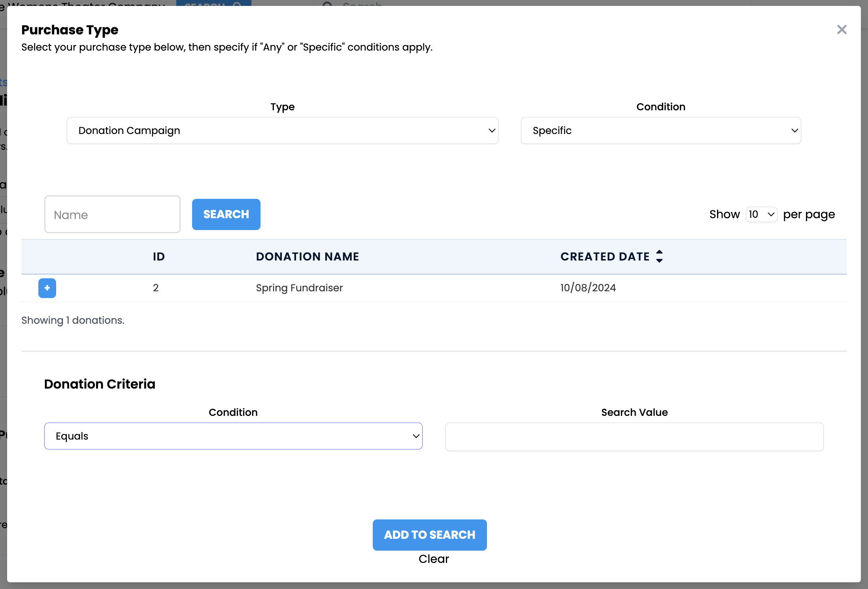
Task: Click the ID column header
Action: 159,257
